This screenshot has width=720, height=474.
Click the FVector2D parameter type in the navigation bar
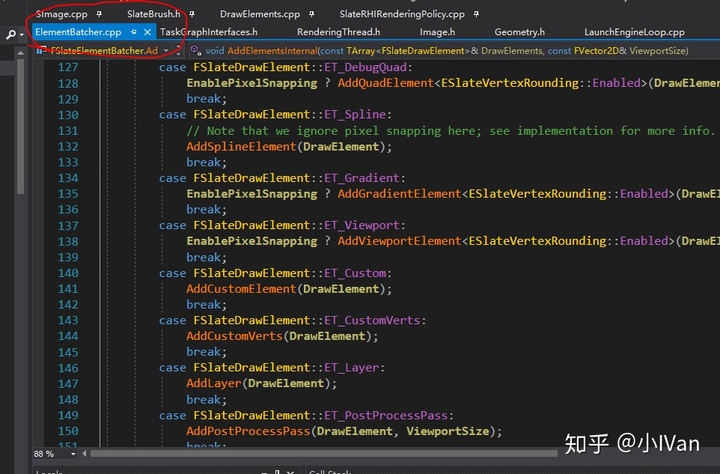click(x=596, y=51)
